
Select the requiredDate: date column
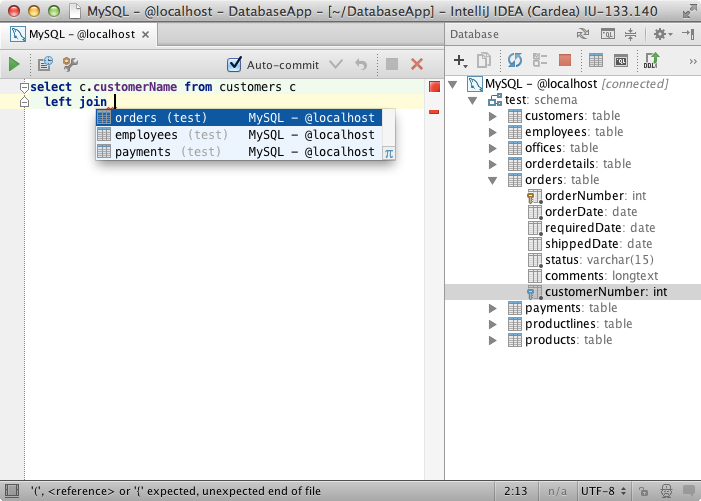tap(591, 228)
